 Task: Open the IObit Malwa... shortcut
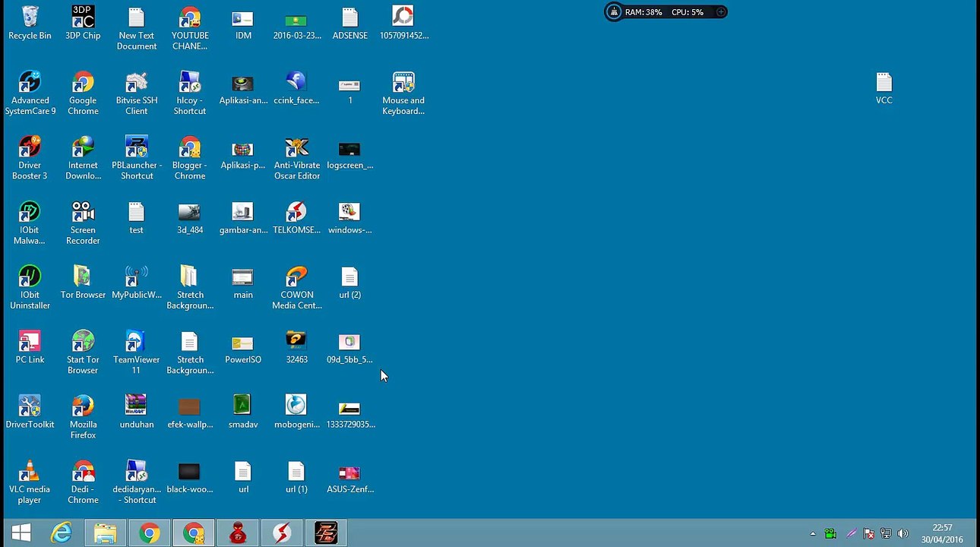point(30,223)
